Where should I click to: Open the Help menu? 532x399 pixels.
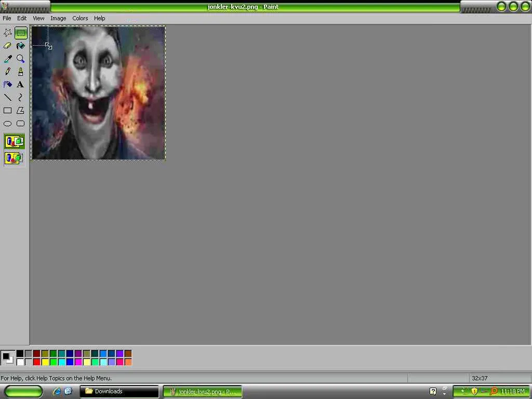(x=99, y=18)
